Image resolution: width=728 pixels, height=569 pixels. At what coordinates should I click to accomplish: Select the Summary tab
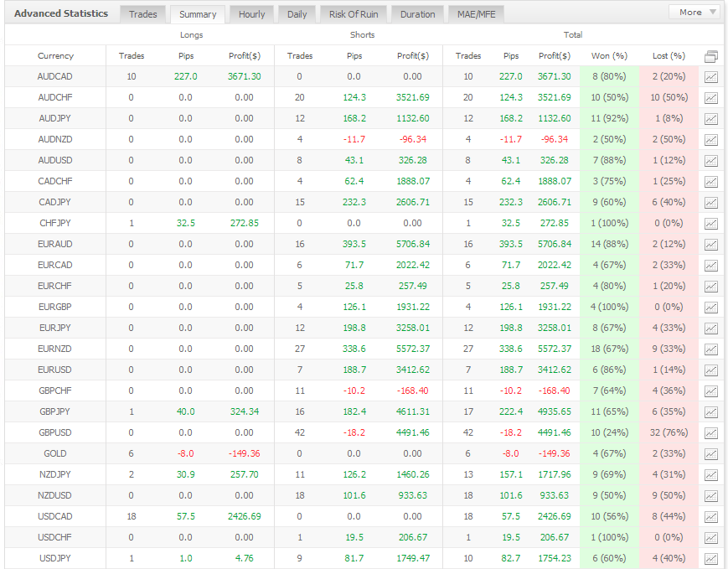click(198, 14)
